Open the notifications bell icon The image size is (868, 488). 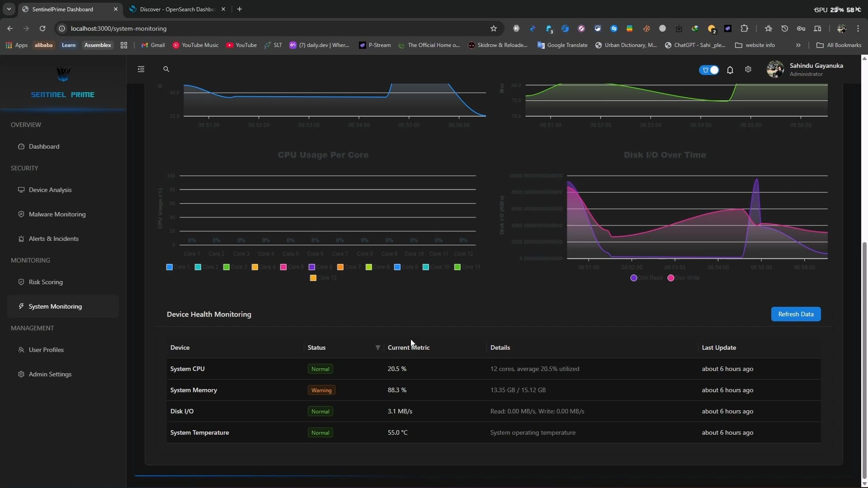tap(730, 70)
